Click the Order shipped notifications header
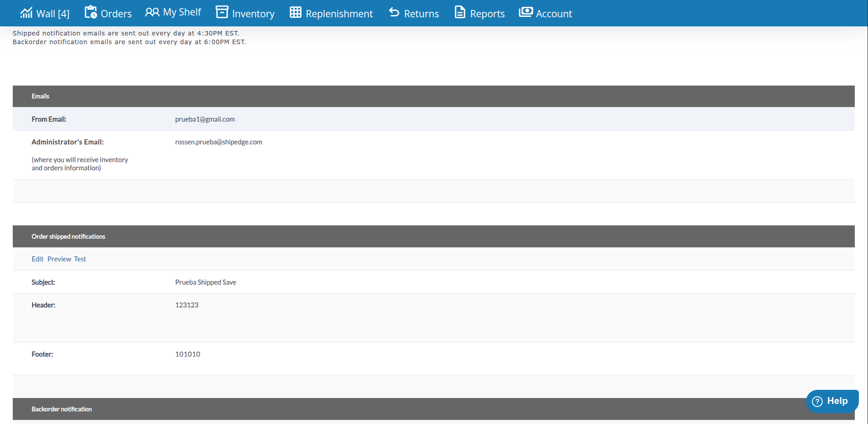Image resolution: width=868 pixels, height=424 pixels. (x=68, y=236)
